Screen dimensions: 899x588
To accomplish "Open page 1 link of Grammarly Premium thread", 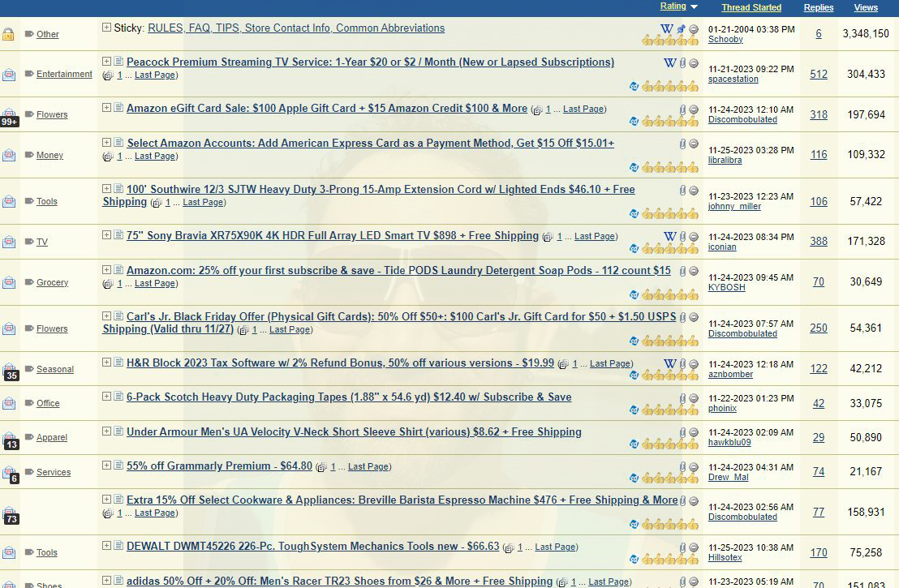I will (333, 467).
